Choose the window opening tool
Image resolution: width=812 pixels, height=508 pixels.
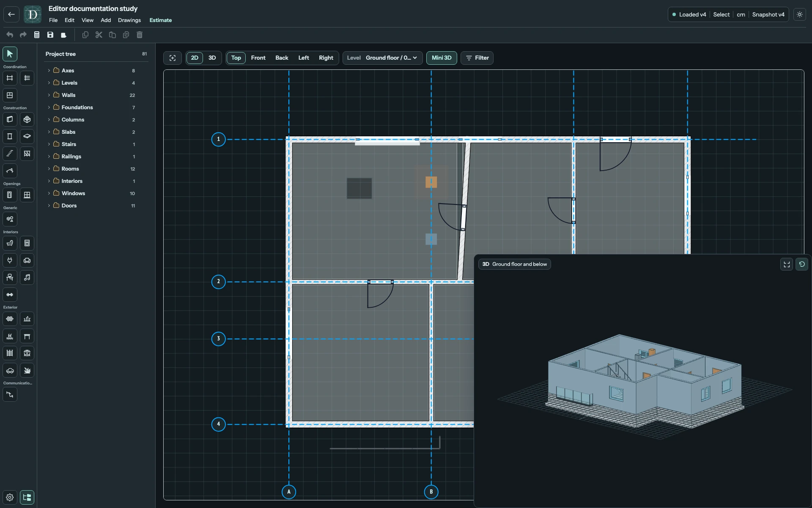tap(27, 195)
